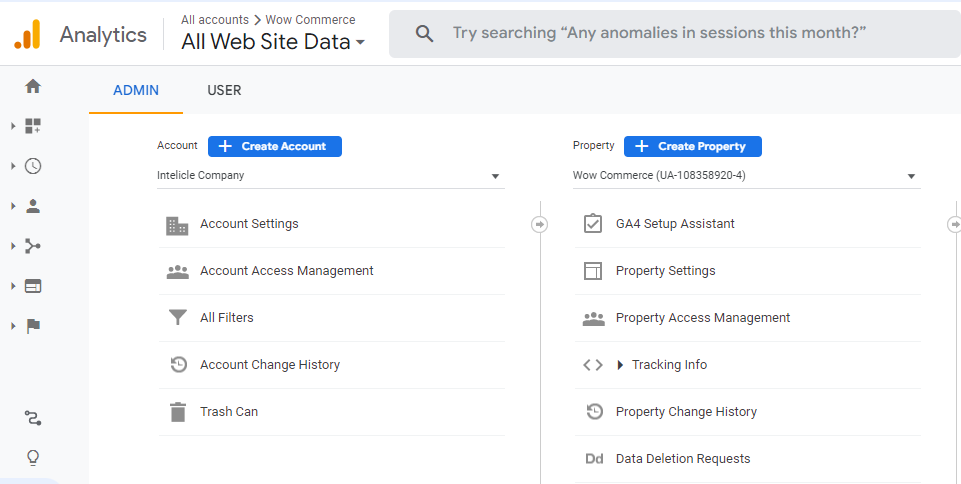This screenshot has width=961, height=484.
Task: Open Account Access Management link
Action: point(287,271)
